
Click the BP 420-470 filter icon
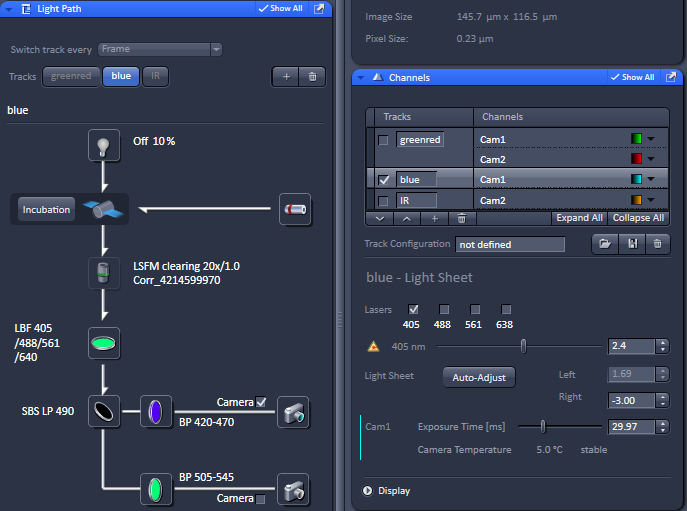156,411
